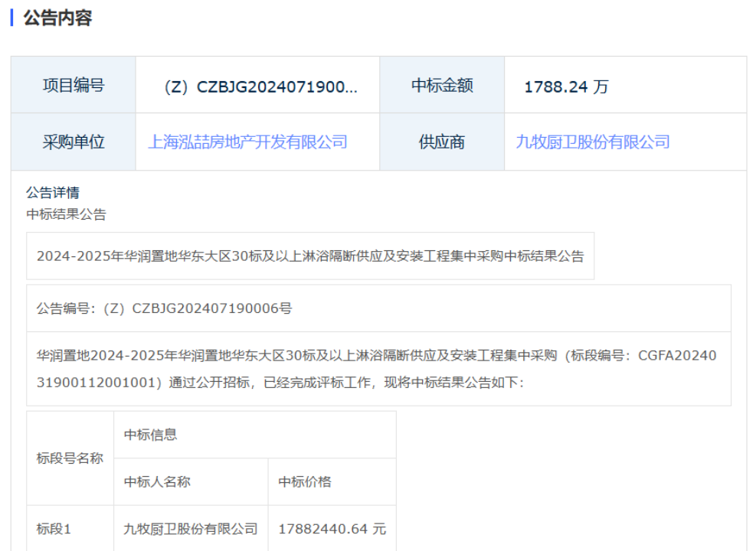The height and width of the screenshot is (551, 756).
Task: Select the 公告内容 section heading
Action: (x=58, y=18)
